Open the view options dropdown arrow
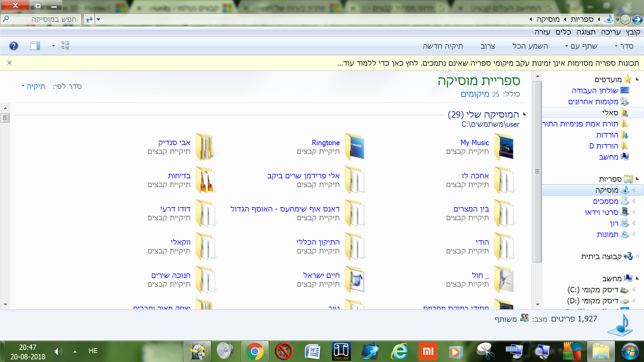This screenshot has height=362, width=644. click(53, 46)
